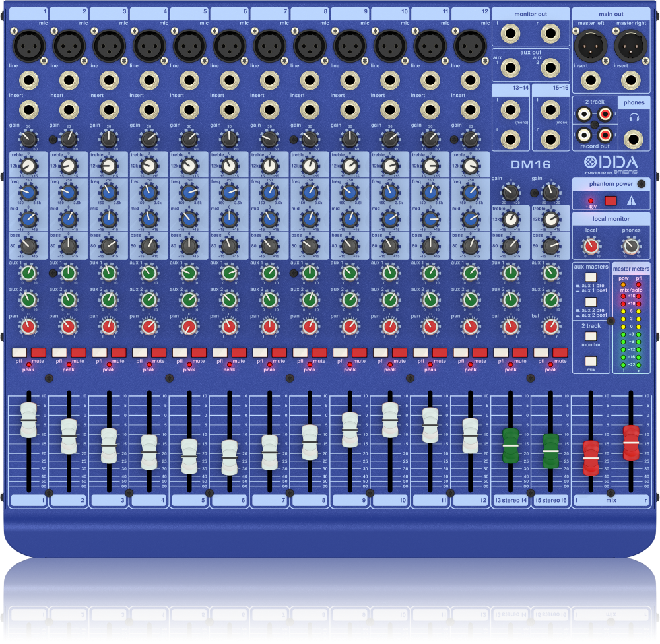Mute channel 10
The image size is (660, 644).
pyautogui.click(x=400, y=352)
